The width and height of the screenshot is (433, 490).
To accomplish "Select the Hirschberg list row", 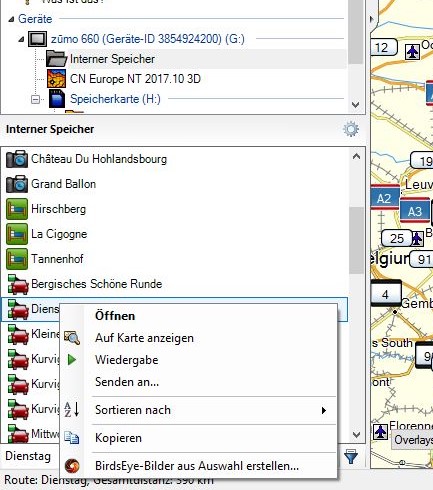I will (x=174, y=209).
